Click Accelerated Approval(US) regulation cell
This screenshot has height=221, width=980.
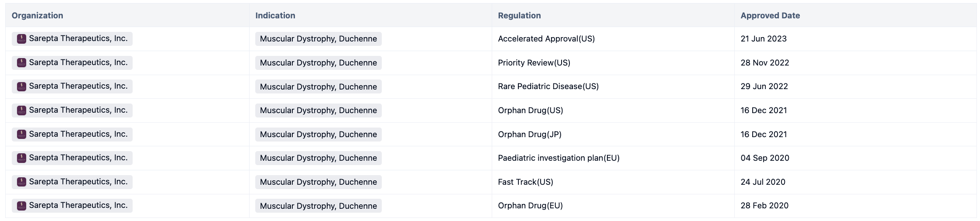click(546, 39)
